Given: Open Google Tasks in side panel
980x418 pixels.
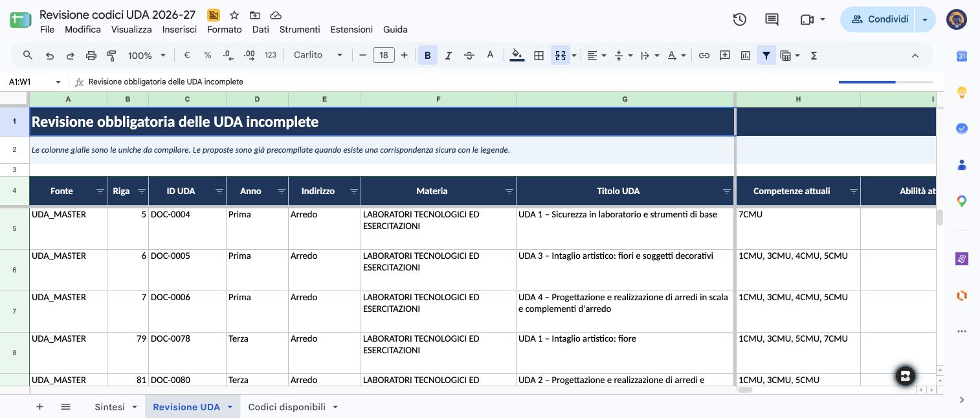Looking at the screenshot, I should pyautogui.click(x=962, y=129).
